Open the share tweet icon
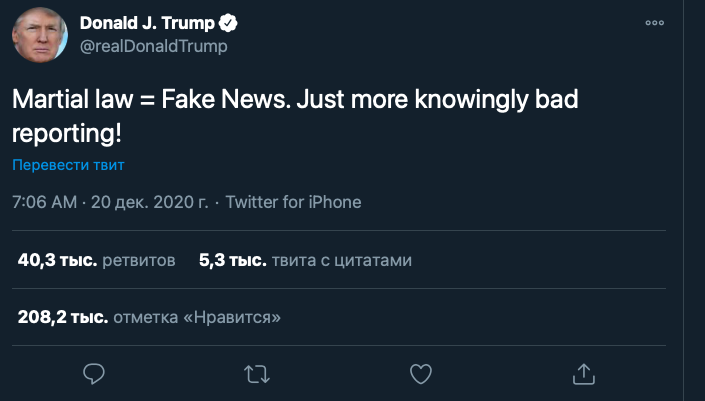Viewport: 705px width, 401px height. click(584, 373)
